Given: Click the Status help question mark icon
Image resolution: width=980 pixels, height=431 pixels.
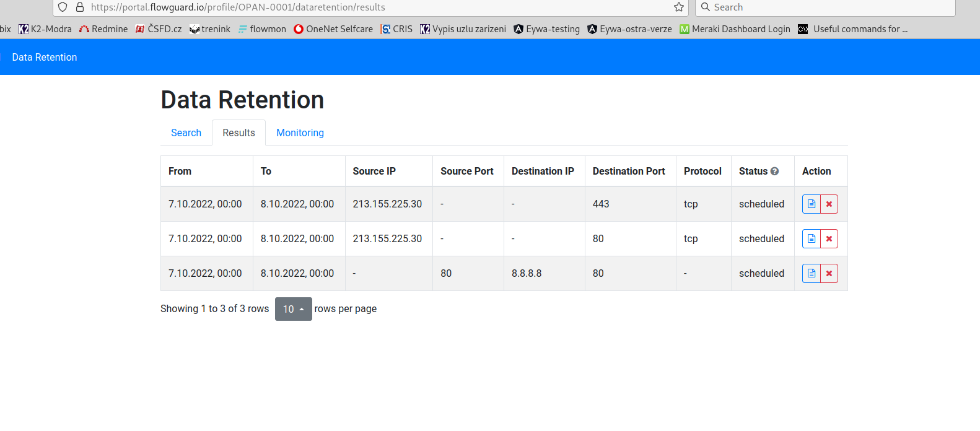Looking at the screenshot, I should [774, 172].
